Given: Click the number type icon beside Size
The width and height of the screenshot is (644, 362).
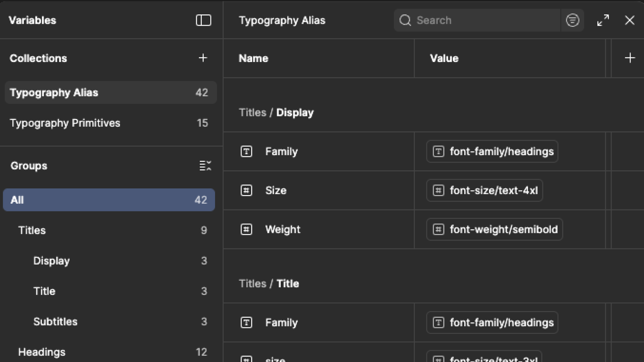Looking at the screenshot, I should [x=246, y=190].
